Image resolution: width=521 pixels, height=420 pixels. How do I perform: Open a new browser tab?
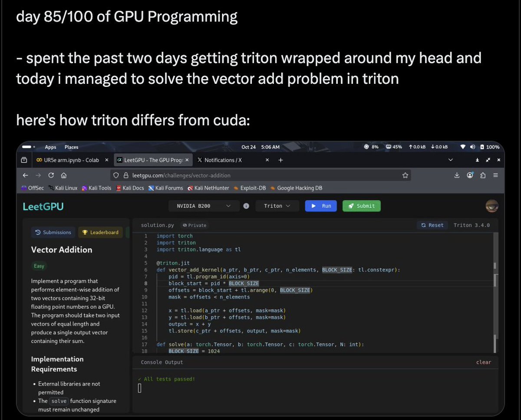[x=280, y=160]
